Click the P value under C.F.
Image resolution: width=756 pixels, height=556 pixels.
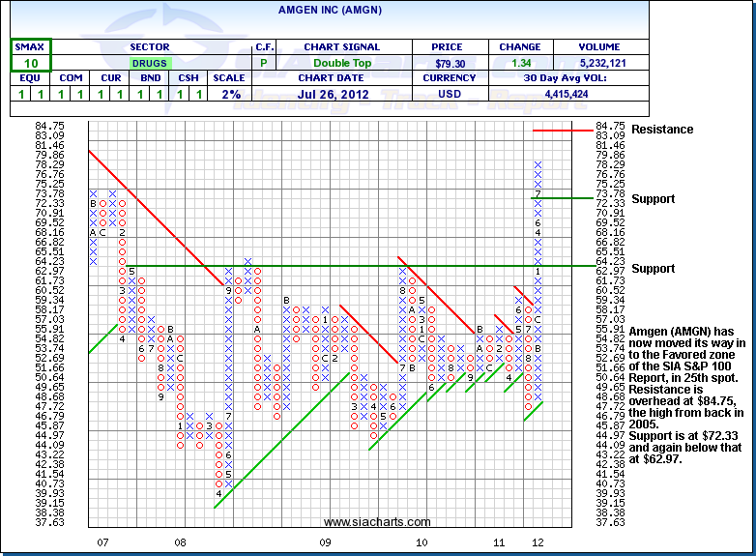coord(264,63)
